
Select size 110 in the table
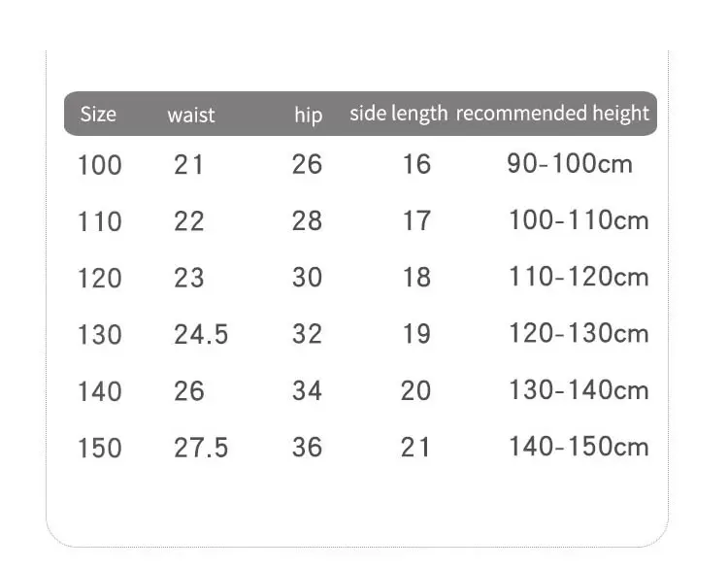click(100, 221)
